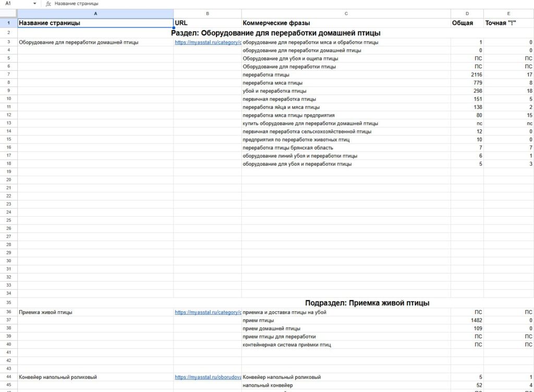Select value cell '52' in Общая column
Image resolution: width=534 pixels, height=392 pixels.
point(467,385)
